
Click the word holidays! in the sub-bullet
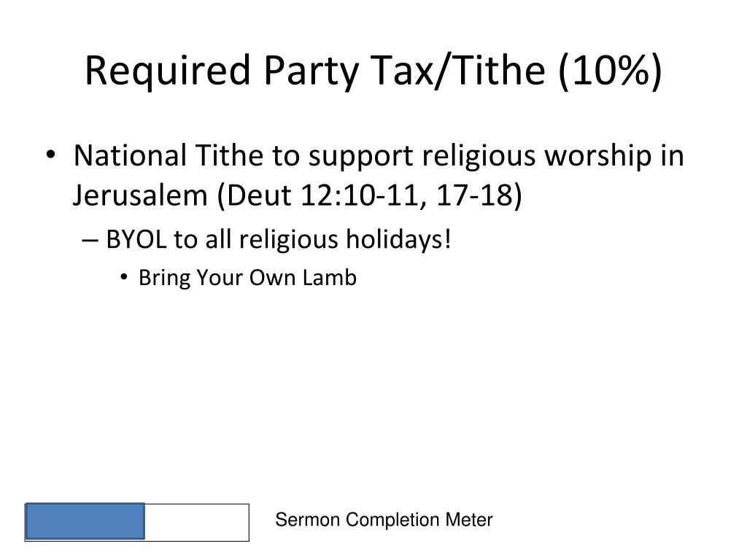[399, 239]
